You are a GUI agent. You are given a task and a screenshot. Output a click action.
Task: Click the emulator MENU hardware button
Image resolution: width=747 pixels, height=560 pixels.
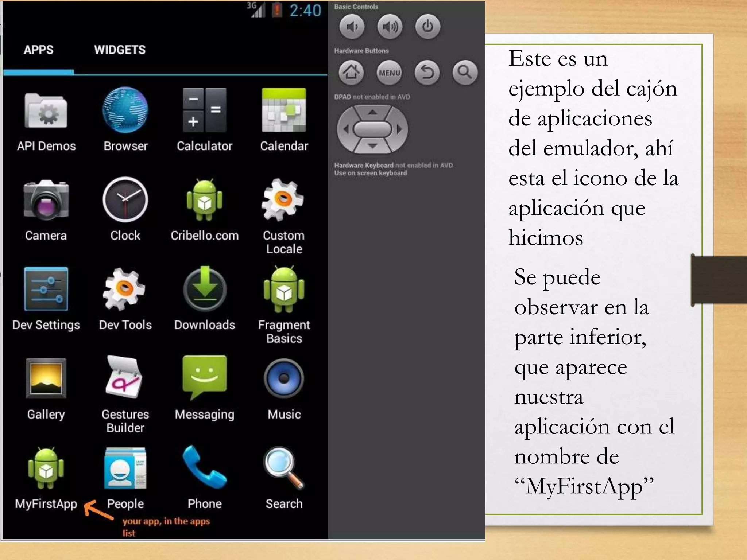pos(389,72)
